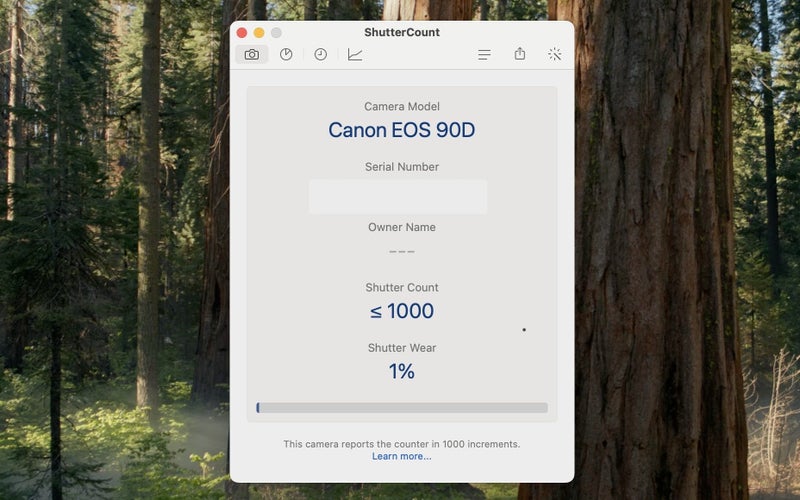
Task: Click the ShutterCount window title
Action: (x=402, y=32)
